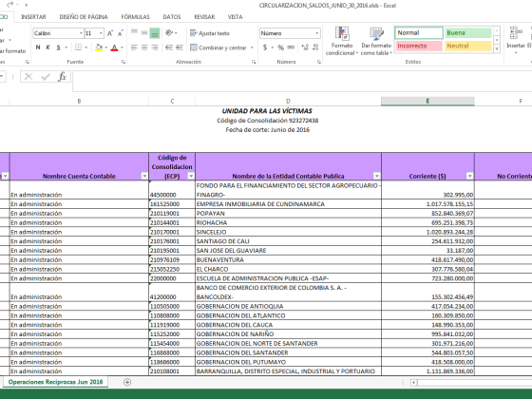Image resolution: width=532 pixels, height=399 pixels.
Task: Open filter for Nombre de la Entidad column
Action: tap(376, 176)
